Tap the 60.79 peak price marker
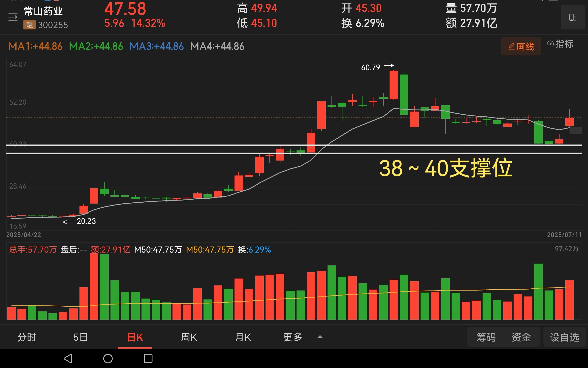588x368 pixels. point(370,67)
